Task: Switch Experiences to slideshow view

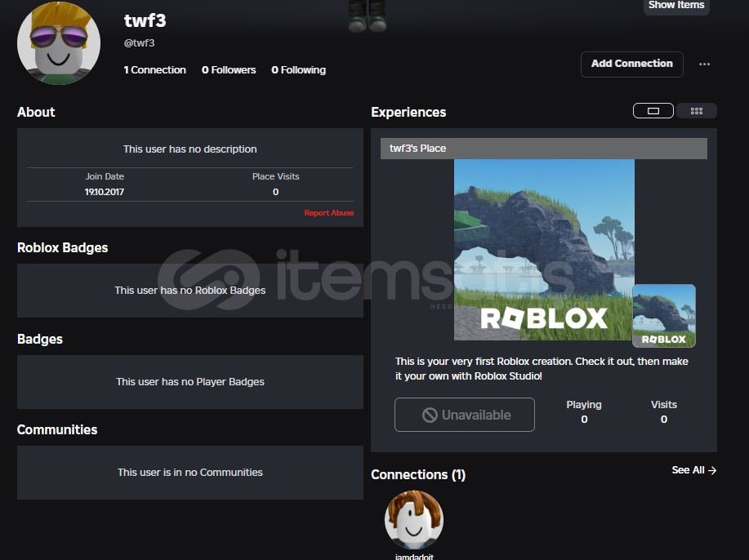Action: pos(653,111)
